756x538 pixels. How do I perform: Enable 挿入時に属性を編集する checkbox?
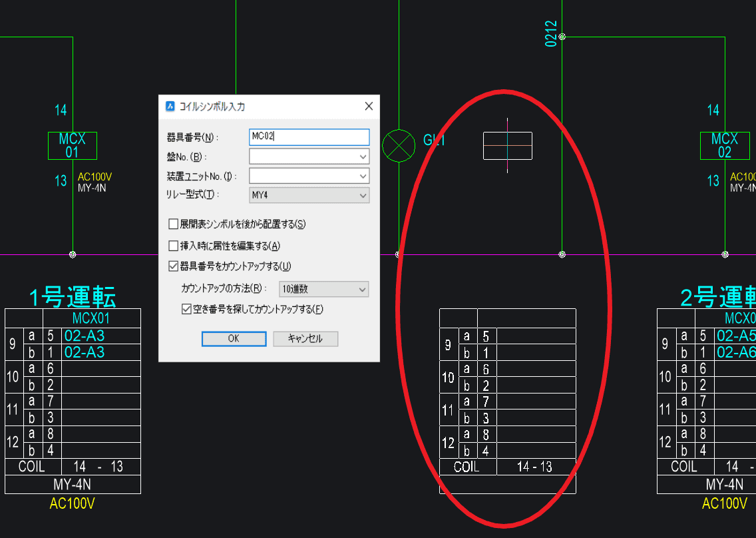tap(174, 246)
